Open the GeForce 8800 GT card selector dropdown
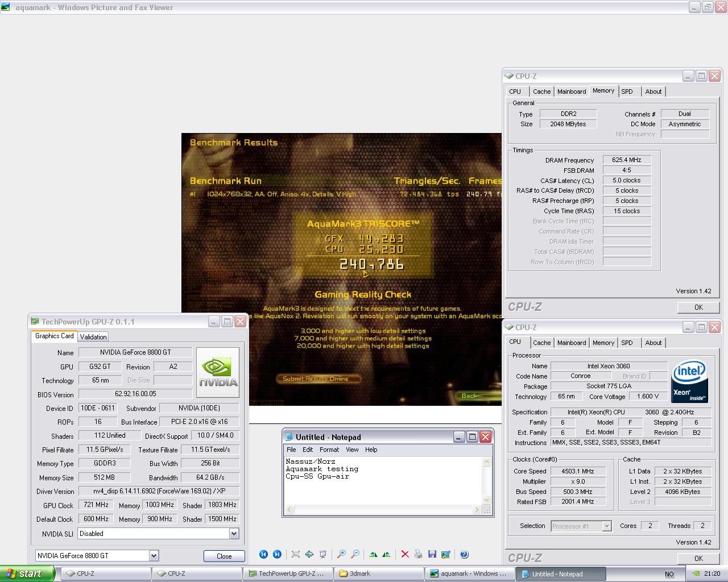Screen dimensions: 728x582 [x=154, y=556]
